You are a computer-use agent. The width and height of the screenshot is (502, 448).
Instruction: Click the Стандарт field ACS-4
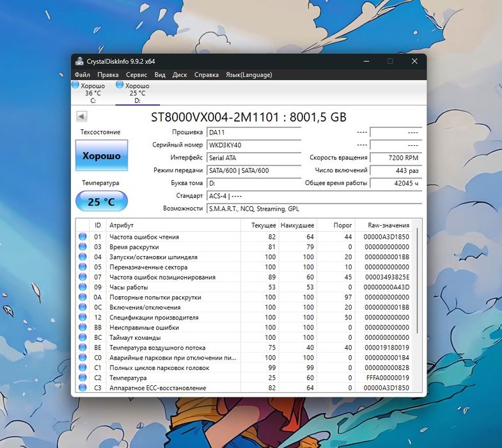314,196
